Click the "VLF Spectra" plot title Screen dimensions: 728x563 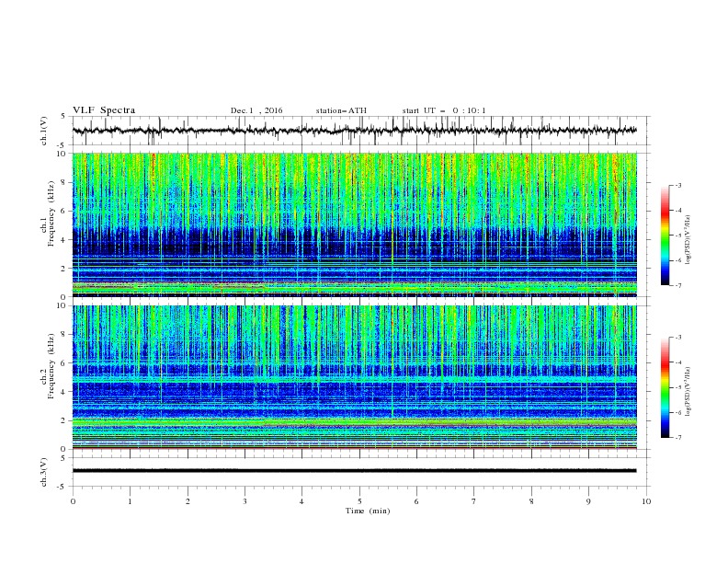point(104,110)
